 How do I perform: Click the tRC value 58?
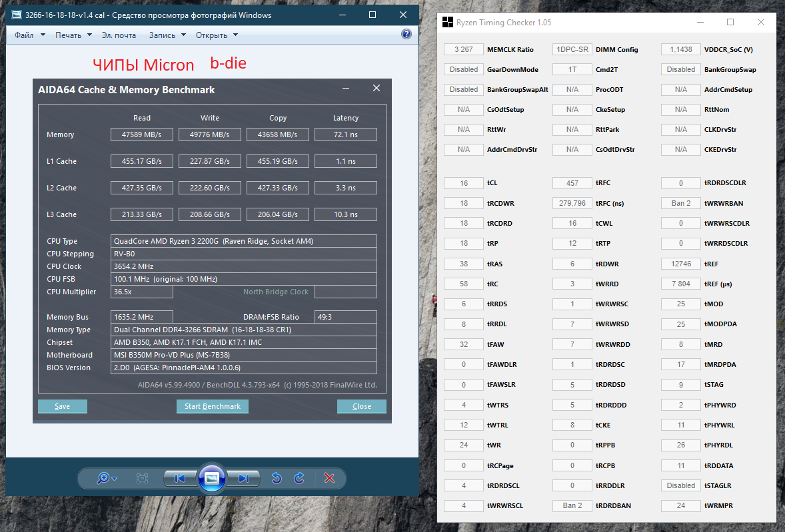pyautogui.click(x=464, y=284)
